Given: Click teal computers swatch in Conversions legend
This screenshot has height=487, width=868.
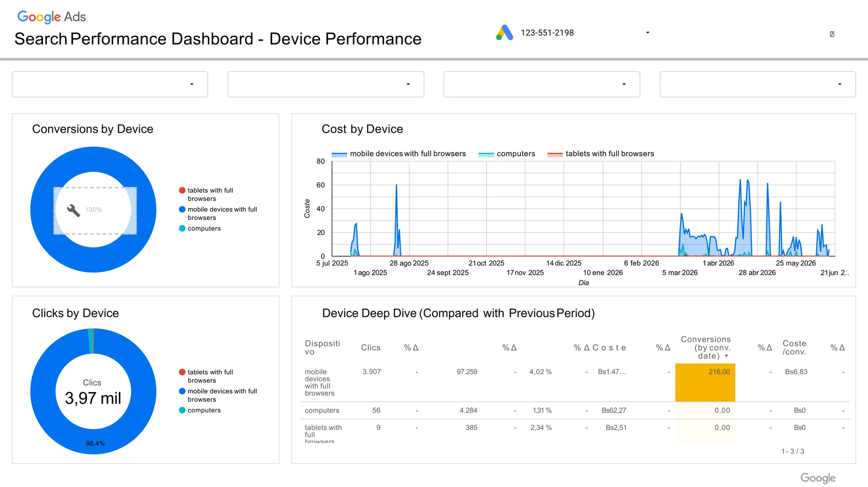Looking at the screenshot, I should tap(182, 229).
